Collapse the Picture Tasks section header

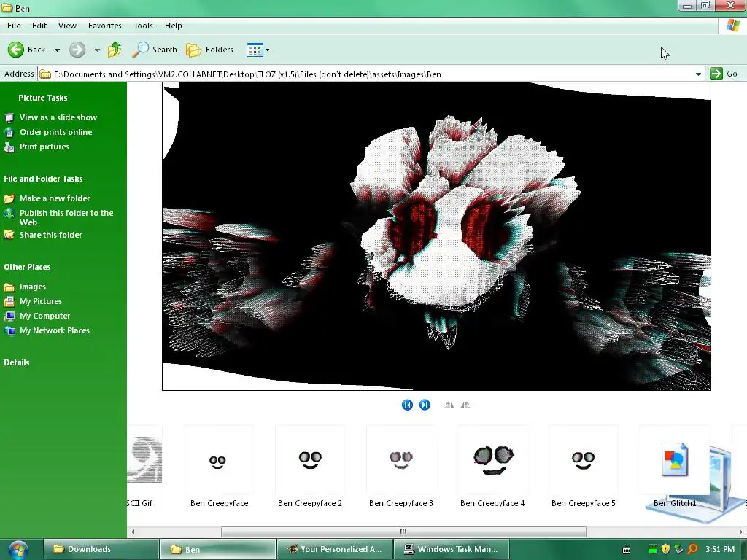(x=43, y=98)
